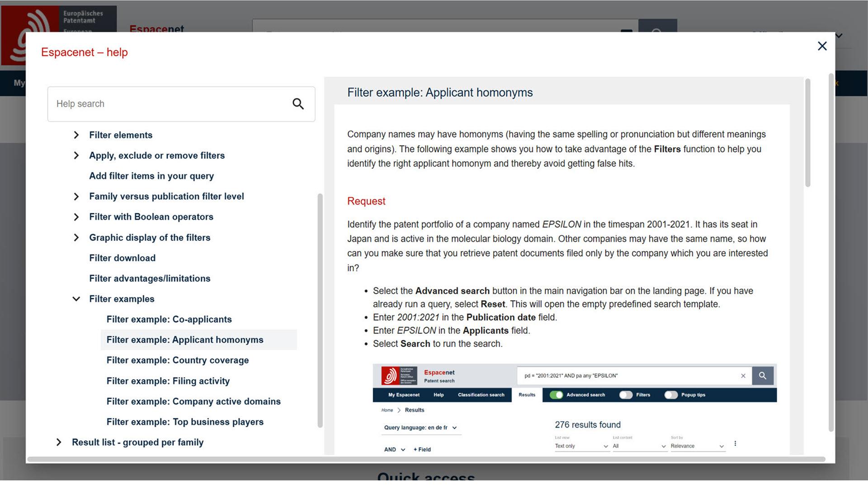Expand Result list - grouped per family
The width and height of the screenshot is (868, 488).
pos(59,442)
